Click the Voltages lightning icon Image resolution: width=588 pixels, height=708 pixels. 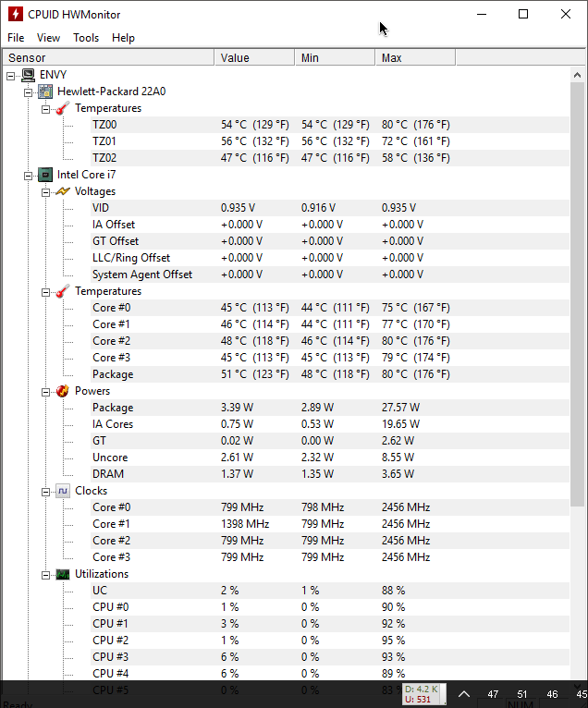63,191
